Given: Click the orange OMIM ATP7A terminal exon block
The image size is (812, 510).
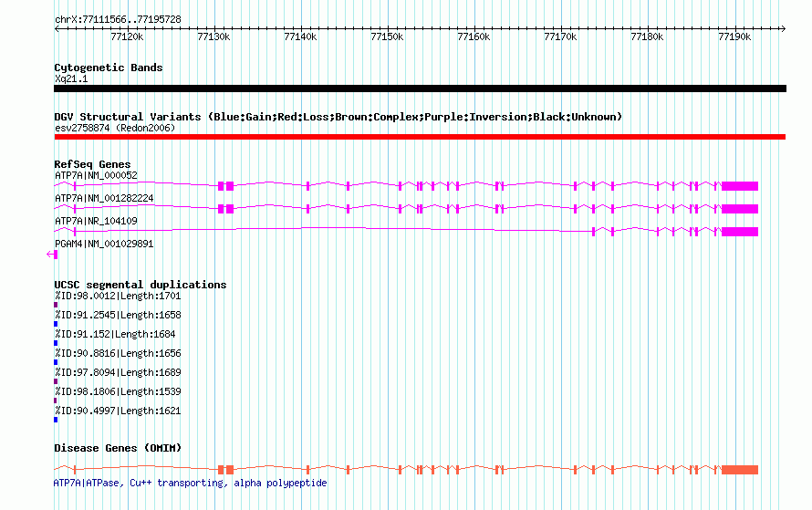Looking at the screenshot, I should pos(740,470).
